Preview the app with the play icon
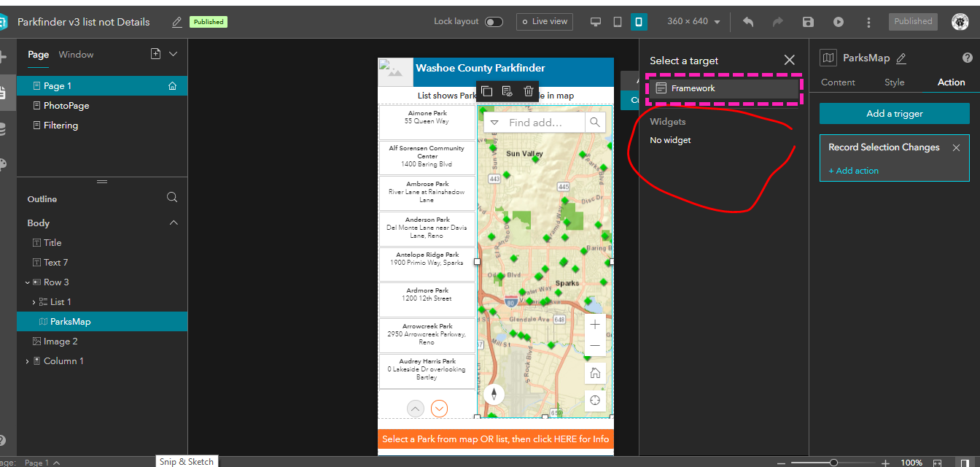980x467 pixels. pos(838,21)
